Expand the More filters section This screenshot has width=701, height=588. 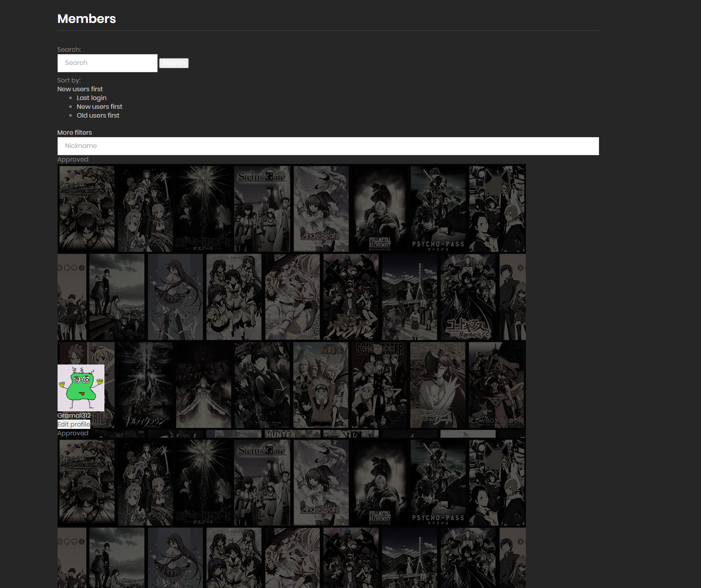75,133
